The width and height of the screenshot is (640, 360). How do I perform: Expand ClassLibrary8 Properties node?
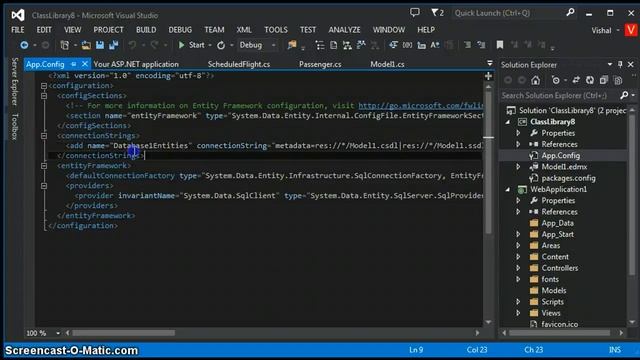[518, 133]
